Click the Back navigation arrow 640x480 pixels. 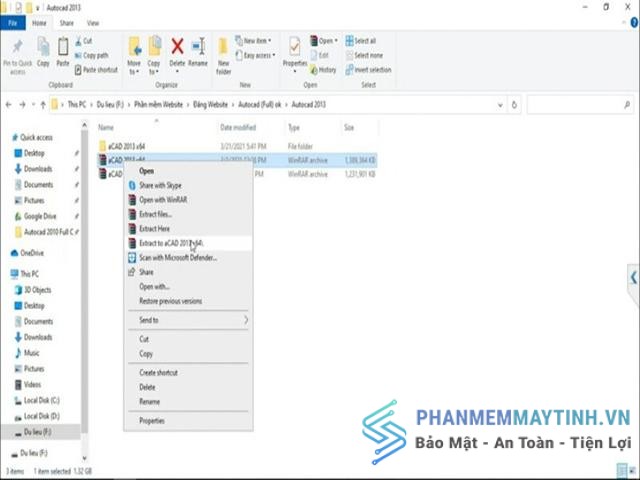tap(8, 105)
